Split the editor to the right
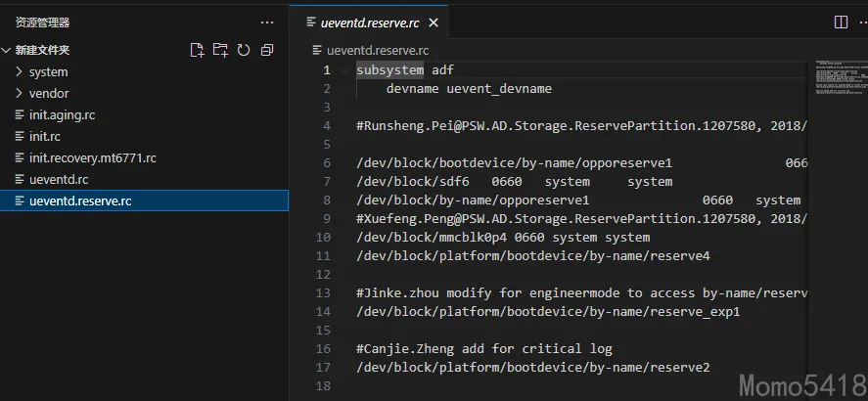 click(841, 22)
